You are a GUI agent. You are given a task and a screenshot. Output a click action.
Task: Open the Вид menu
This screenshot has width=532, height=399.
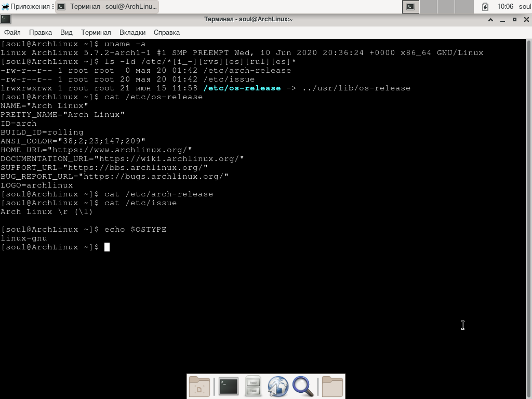pos(66,33)
